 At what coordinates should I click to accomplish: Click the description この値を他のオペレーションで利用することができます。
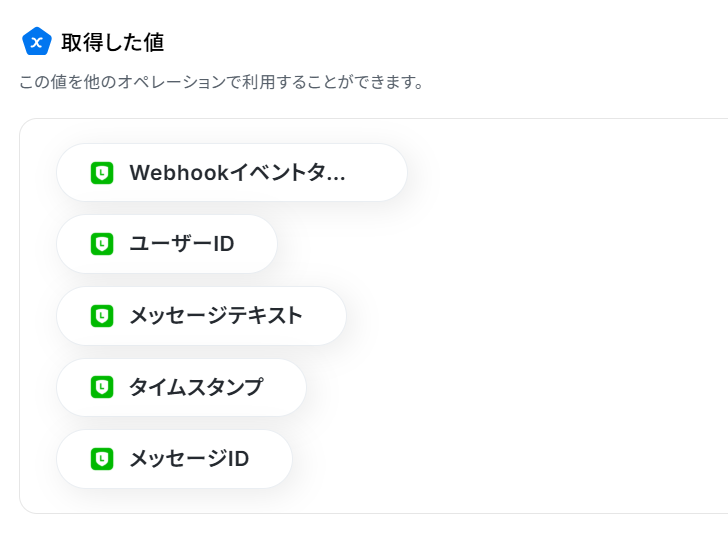[221, 82]
